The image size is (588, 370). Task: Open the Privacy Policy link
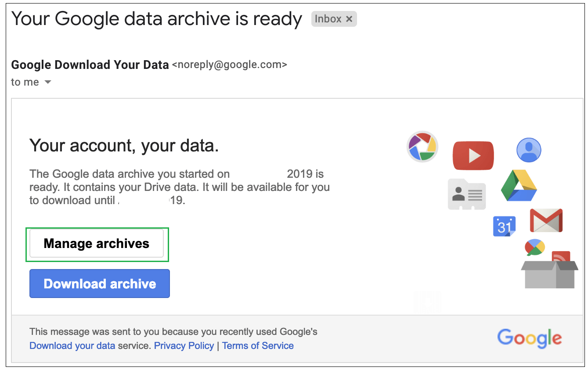pos(184,345)
